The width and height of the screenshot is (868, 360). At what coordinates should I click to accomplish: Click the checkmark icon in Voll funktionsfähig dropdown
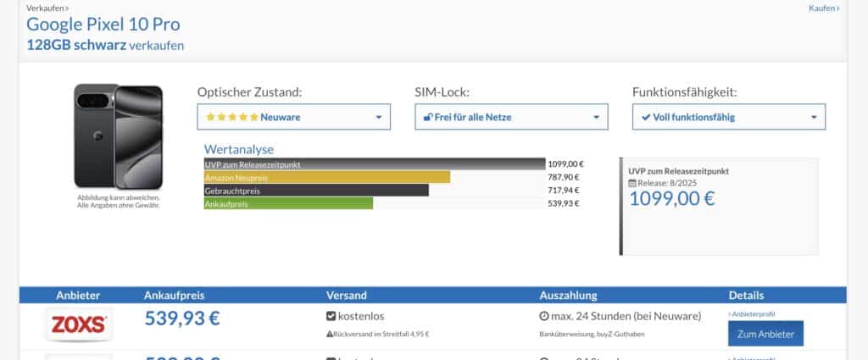pos(645,117)
